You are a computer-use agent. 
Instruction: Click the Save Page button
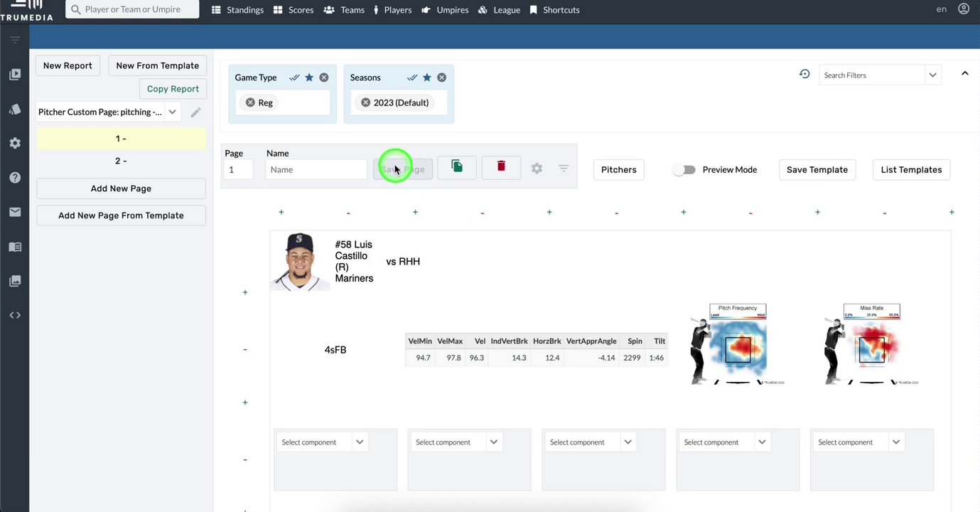pyautogui.click(x=403, y=169)
